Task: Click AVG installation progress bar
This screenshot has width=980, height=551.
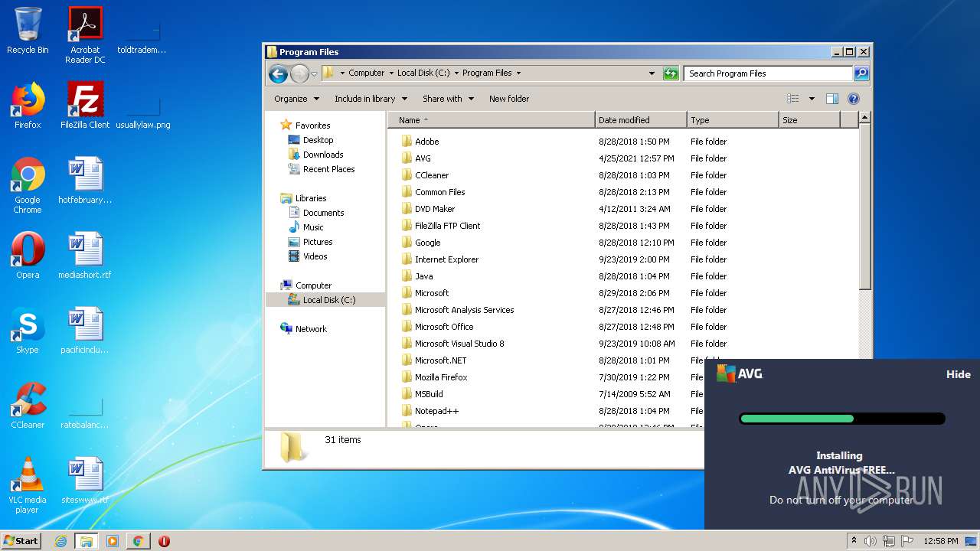Action: [842, 419]
